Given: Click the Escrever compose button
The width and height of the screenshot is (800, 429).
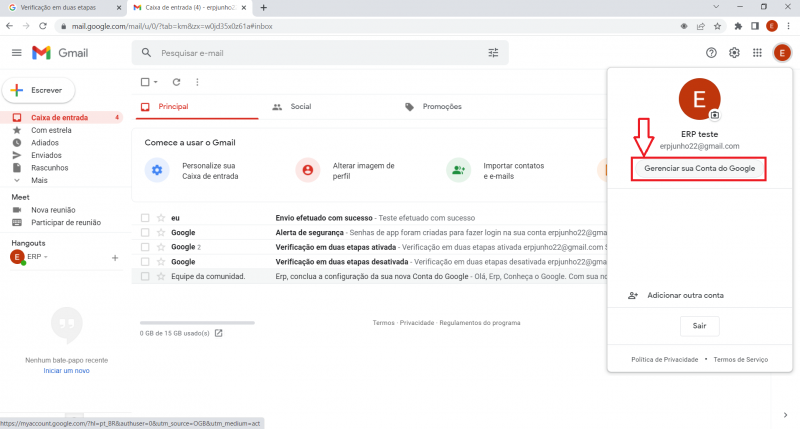Looking at the screenshot, I should [x=39, y=90].
